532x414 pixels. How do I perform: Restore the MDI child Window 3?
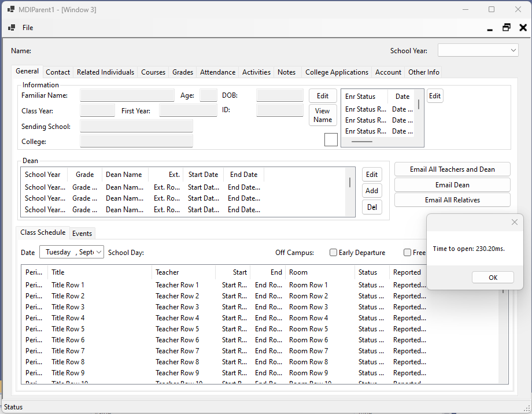506,28
